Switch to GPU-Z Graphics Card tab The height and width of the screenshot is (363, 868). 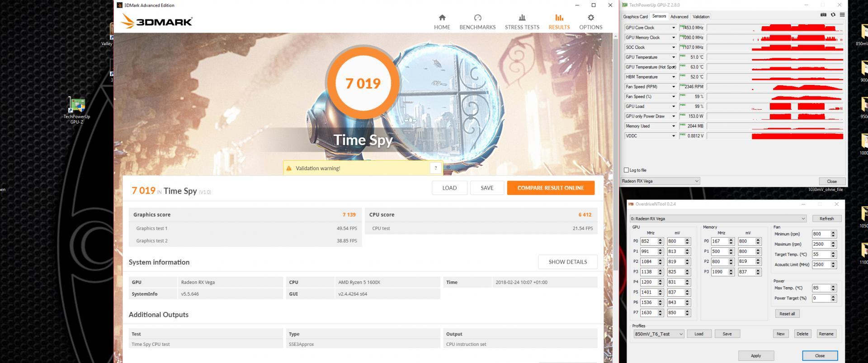pos(635,17)
